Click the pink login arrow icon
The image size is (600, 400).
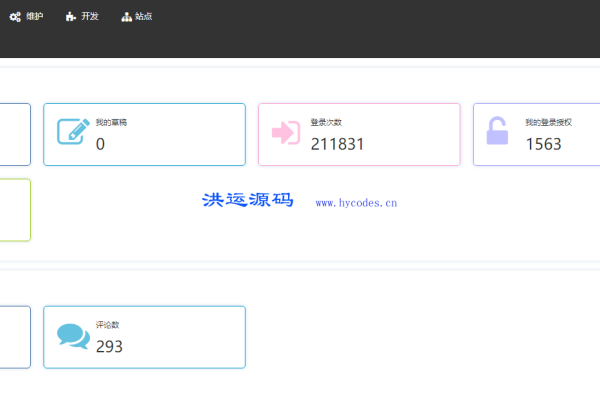pyautogui.click(x=286, y=133)
